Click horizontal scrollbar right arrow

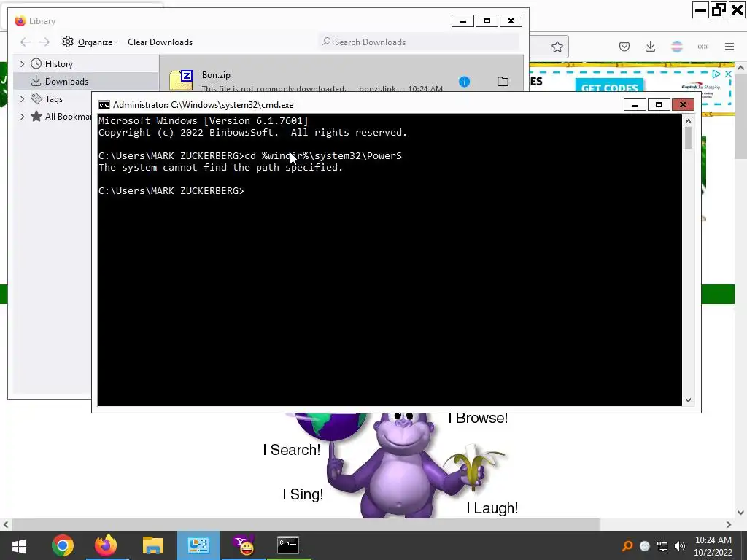729,524
